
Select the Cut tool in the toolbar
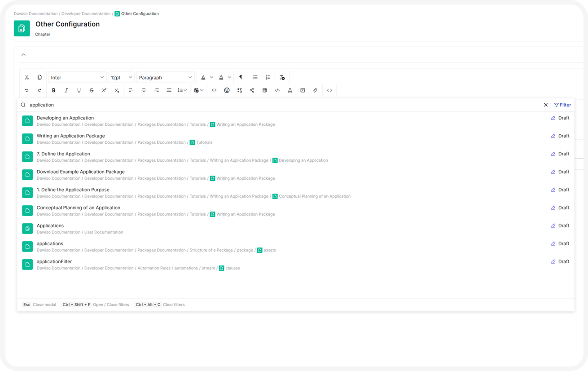(26, 77)
